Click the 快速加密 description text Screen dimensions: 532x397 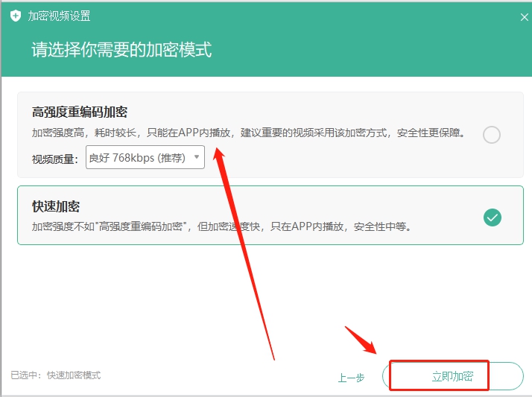[x=221, y=226]
